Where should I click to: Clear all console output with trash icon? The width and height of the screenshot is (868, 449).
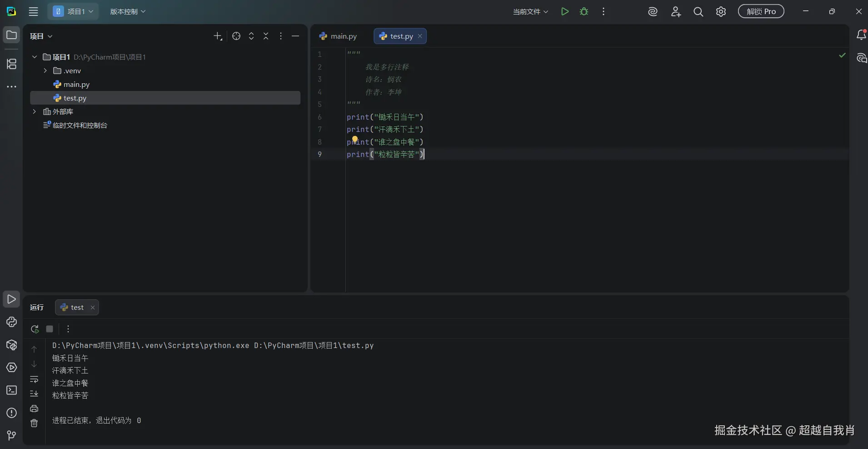click(x=34, y=423)
